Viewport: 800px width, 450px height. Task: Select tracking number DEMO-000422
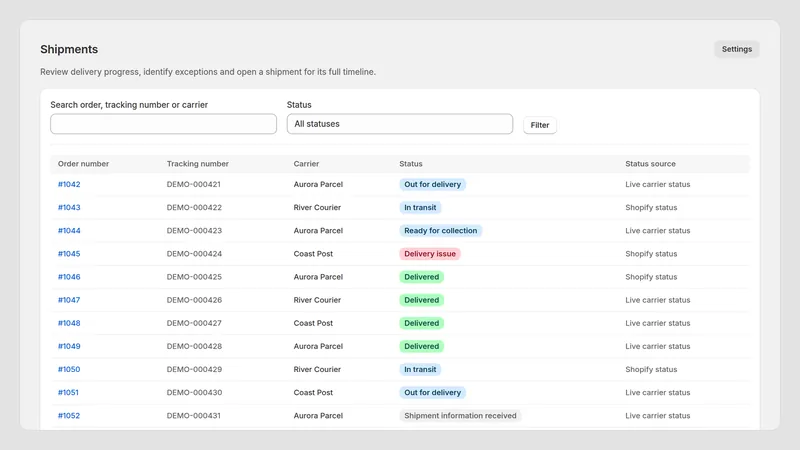click(x=194, y=208)
